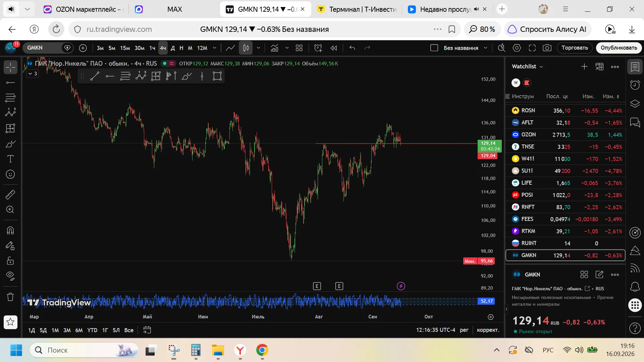
Task: Undo the last chart action
Action: (352, 48)
